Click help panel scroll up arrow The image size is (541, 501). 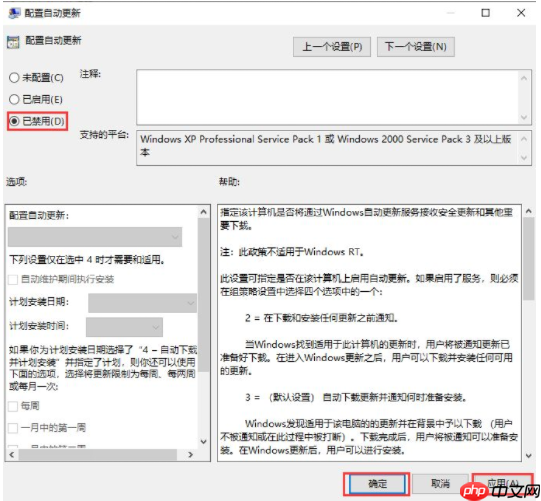[529, 211]
